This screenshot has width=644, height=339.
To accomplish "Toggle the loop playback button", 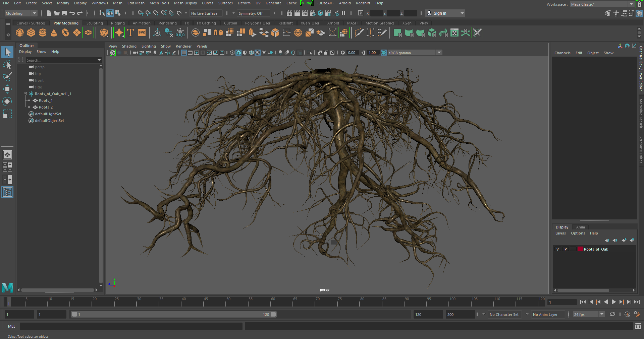I will [x=612, y=314].
